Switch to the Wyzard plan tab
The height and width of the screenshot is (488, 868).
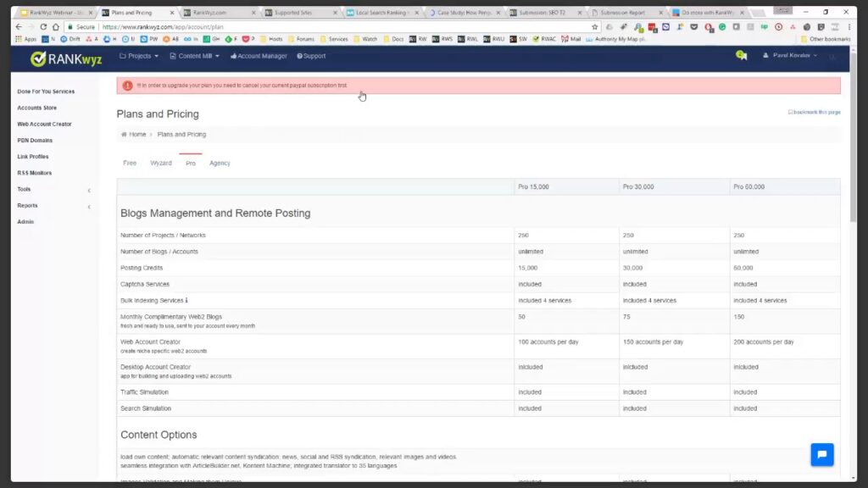(161, 164)
